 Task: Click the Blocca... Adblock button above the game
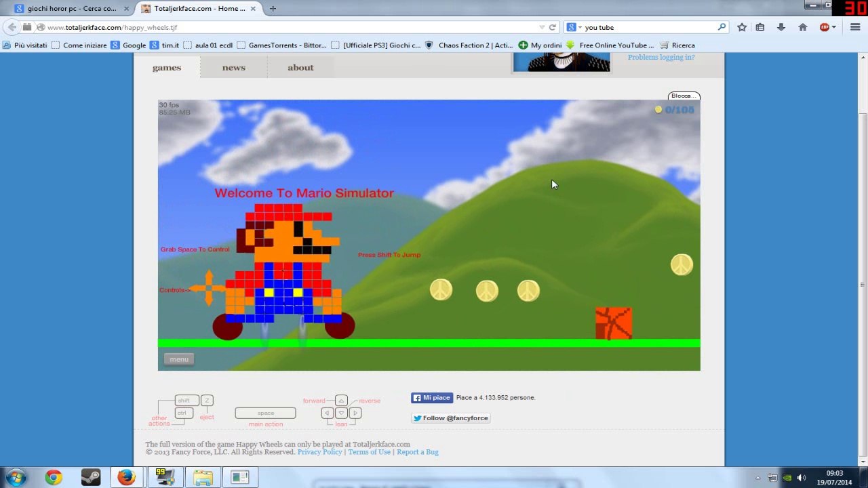coord(683,96)
